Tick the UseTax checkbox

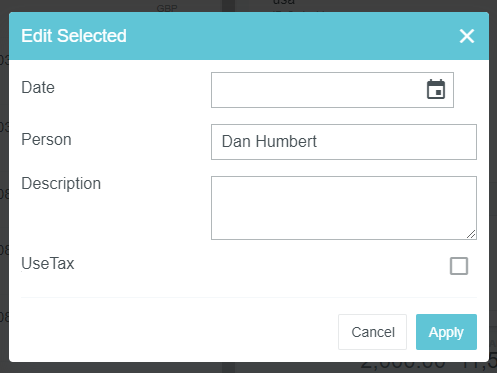[459, 266]
